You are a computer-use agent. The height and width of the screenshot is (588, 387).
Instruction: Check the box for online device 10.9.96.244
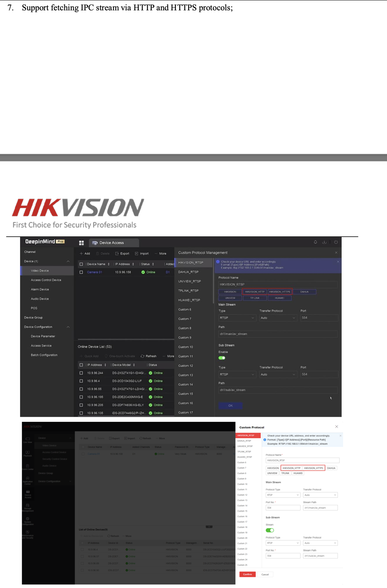click(81, 373)
